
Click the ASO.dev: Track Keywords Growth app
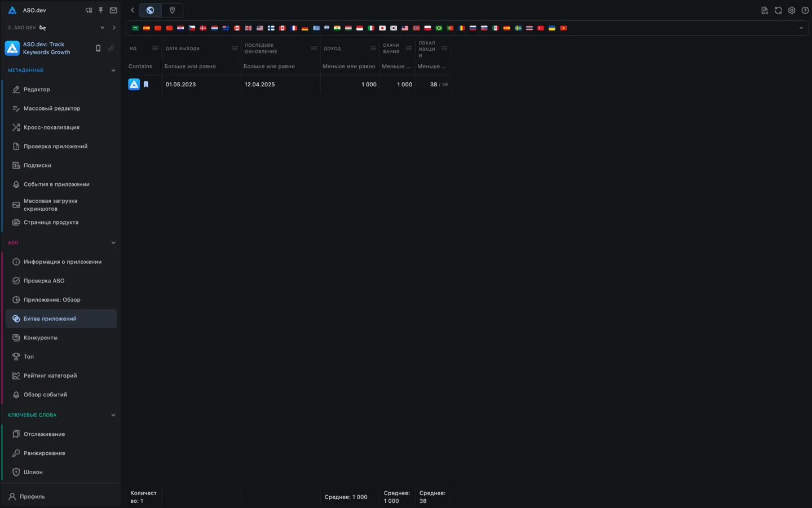46,48
